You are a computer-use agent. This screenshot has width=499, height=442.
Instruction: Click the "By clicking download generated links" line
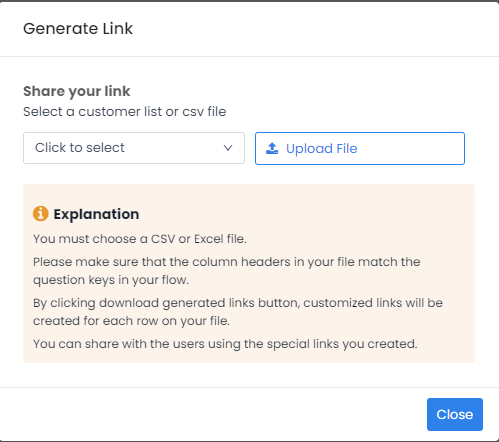tap(238, 303)
